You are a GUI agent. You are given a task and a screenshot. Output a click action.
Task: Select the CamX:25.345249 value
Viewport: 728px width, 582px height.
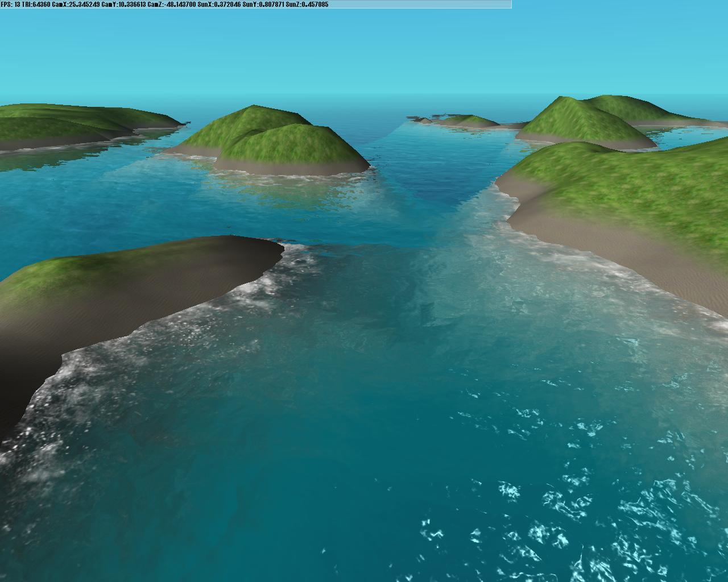[76, 5]
